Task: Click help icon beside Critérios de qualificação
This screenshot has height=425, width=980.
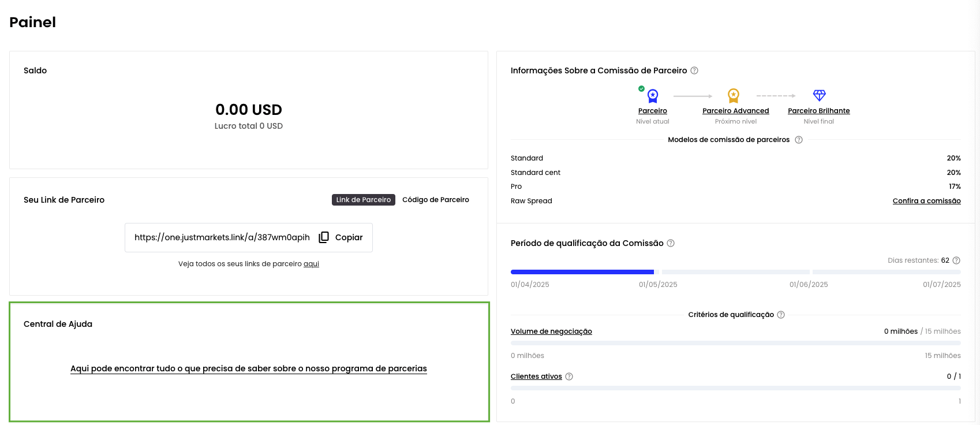Action: (x=781, y=315)
